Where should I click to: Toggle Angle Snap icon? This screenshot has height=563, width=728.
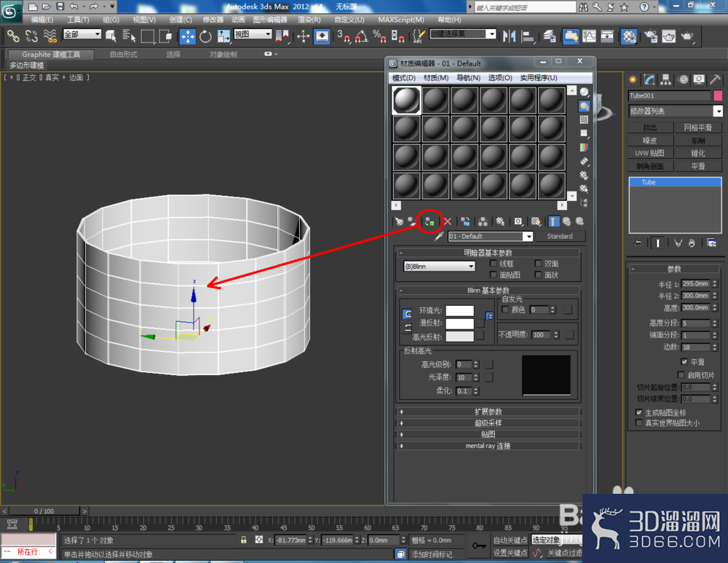tap(362, 36)
